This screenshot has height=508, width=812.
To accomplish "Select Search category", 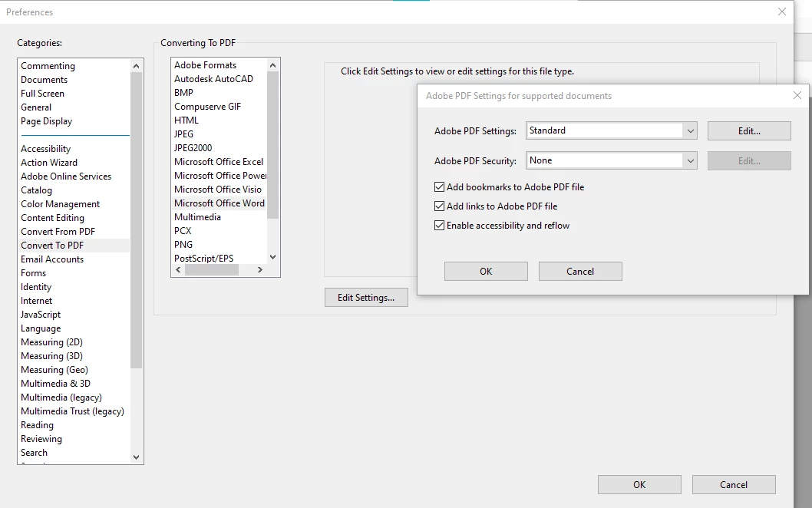I will click(34, 453).
